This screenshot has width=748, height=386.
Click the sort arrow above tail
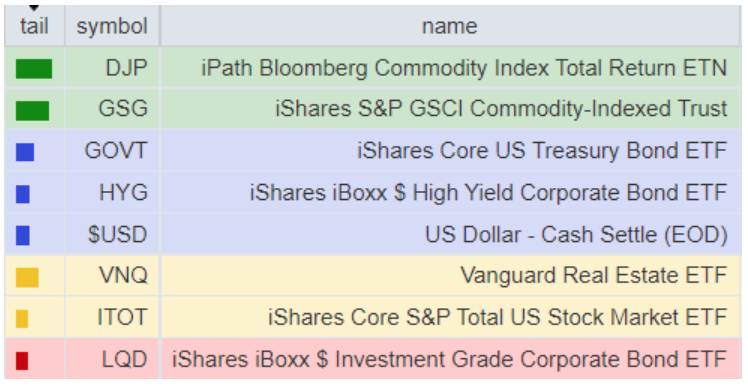[x=34, y=8]
